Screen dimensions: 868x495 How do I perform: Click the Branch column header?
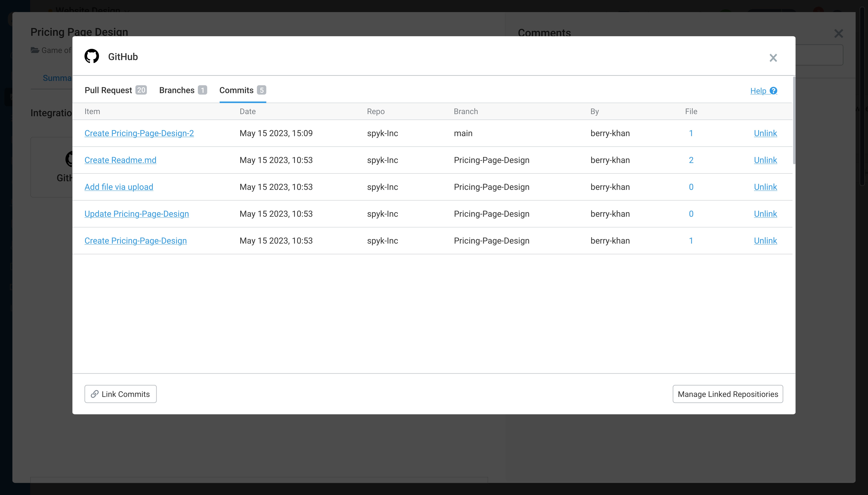pos(466,112)
